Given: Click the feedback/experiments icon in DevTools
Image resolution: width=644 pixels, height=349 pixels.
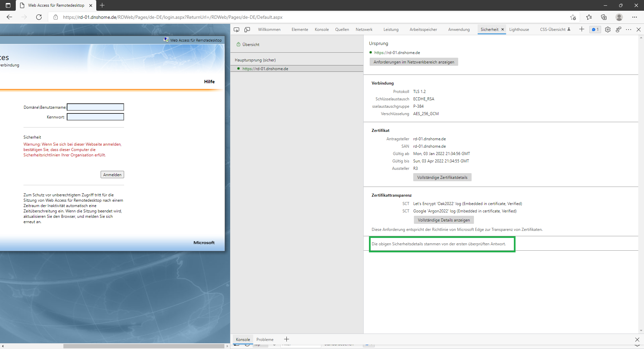Looking at the screenshot, I should 618,30.
